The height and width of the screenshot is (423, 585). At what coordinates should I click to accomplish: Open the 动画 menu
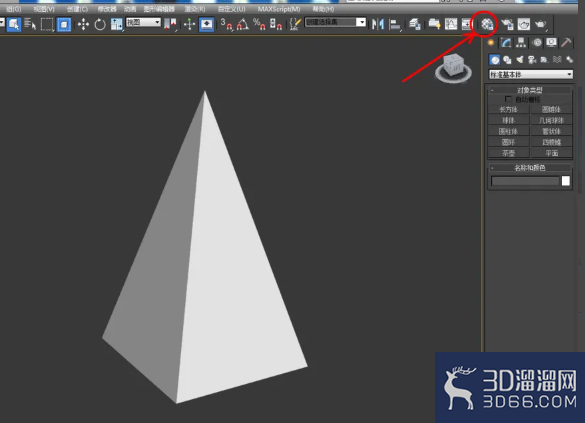(130, 9)
